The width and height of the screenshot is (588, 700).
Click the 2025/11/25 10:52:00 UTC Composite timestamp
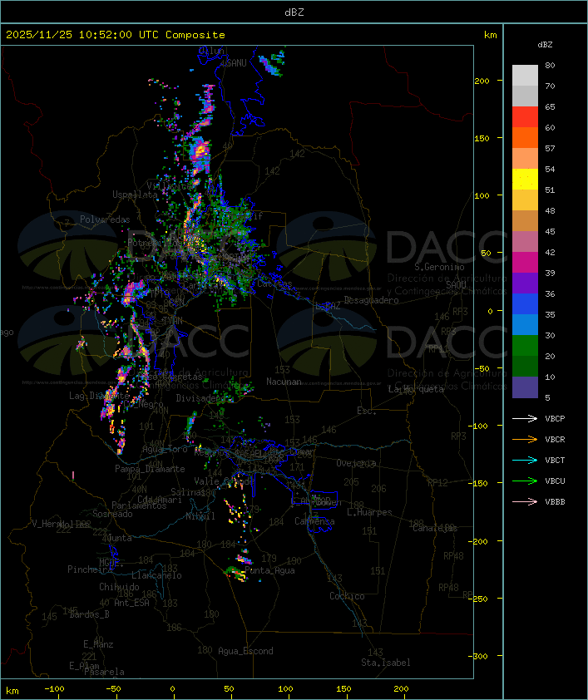pos(116,35)
